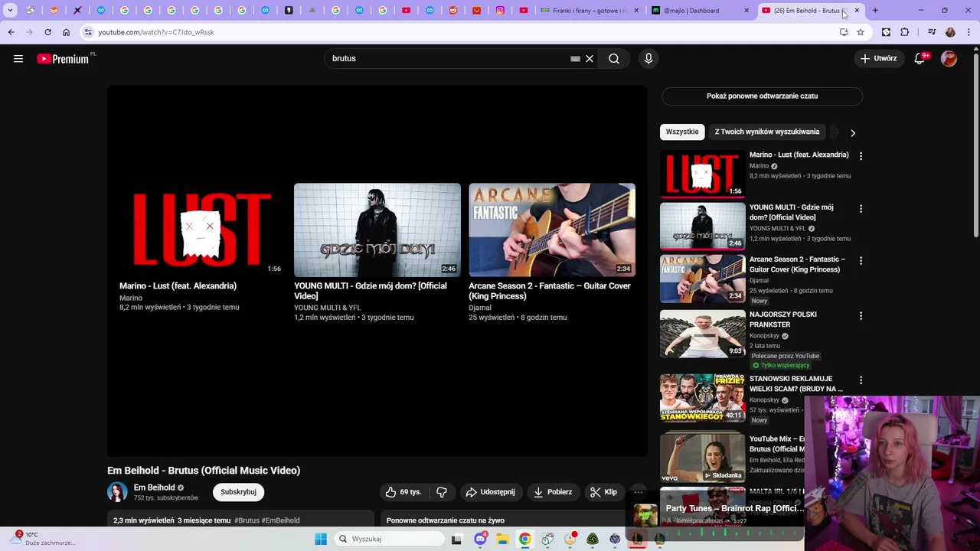Image resolution: width=980 pixels, height=551 pixels.
Task: Open Marino - Lust sidebar title
Action: coord(799,155)
